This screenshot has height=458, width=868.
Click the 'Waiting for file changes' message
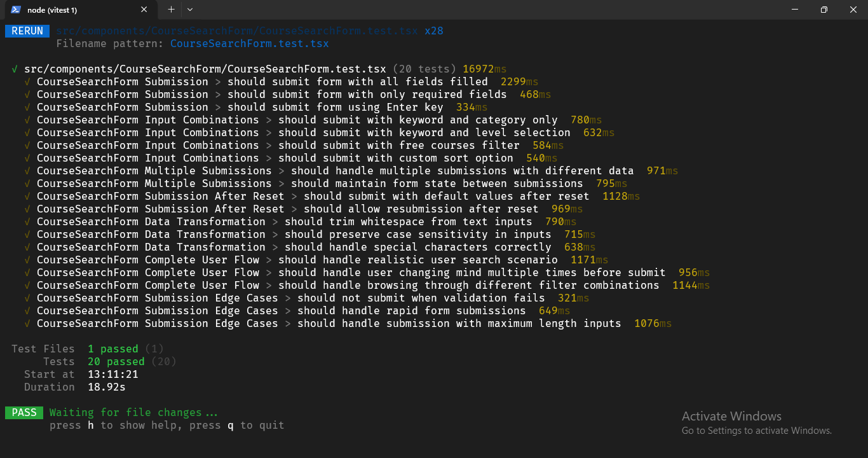133,413
